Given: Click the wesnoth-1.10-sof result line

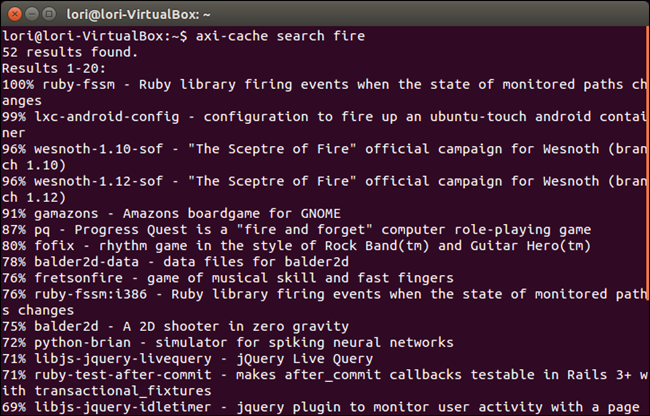Looking at the screenshot, I should tap(324, 157).
